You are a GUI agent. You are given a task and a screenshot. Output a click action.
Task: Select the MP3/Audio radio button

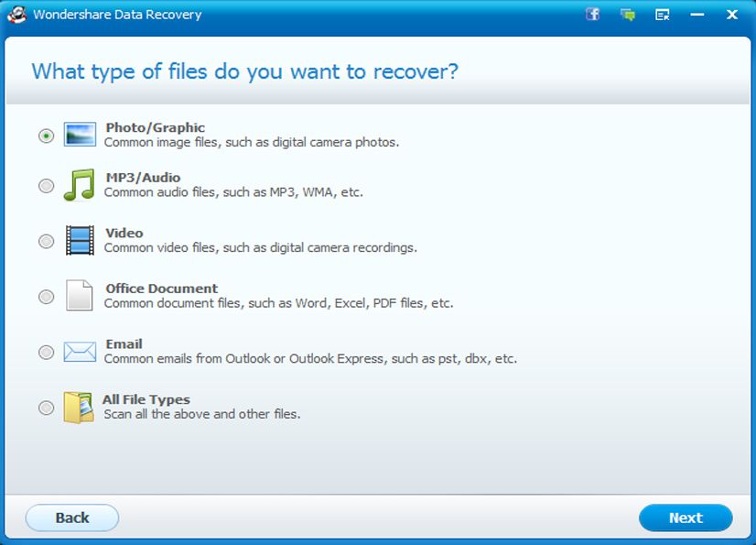(x=46, y=186)
